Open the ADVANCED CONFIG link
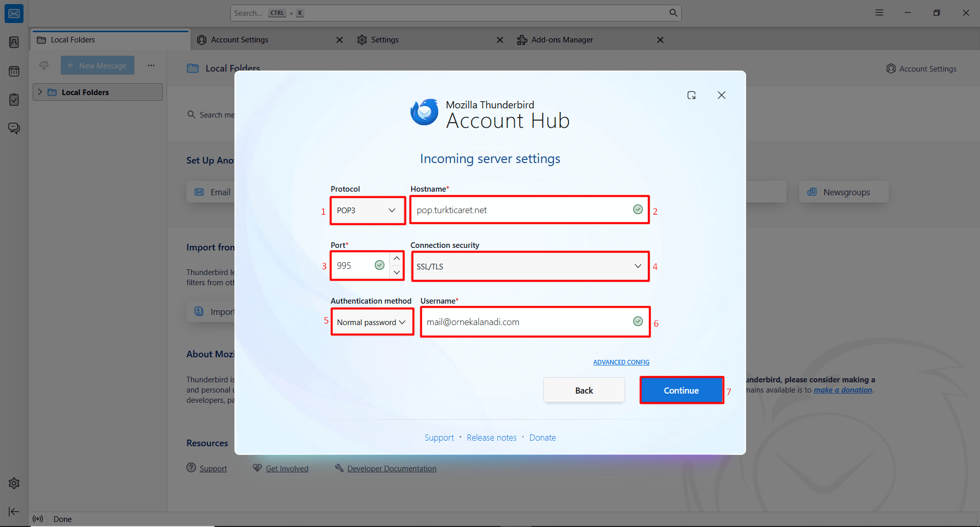Screen dimensions: 980x527 (621, 362)
